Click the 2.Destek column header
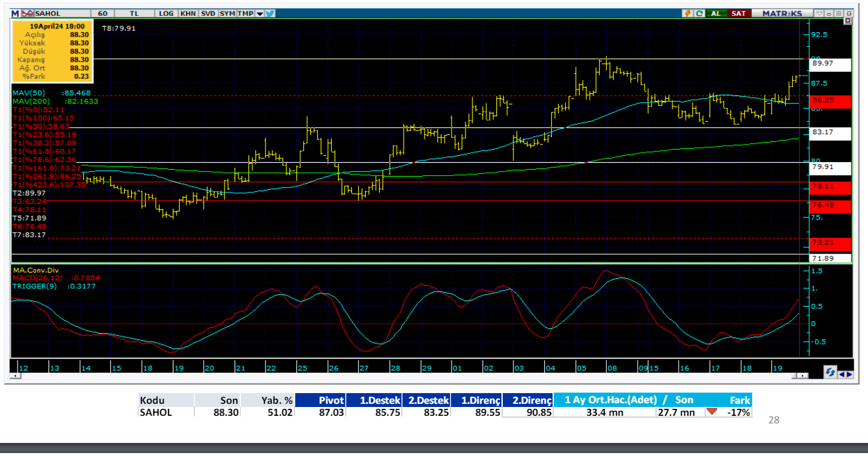 coord(426,400)
